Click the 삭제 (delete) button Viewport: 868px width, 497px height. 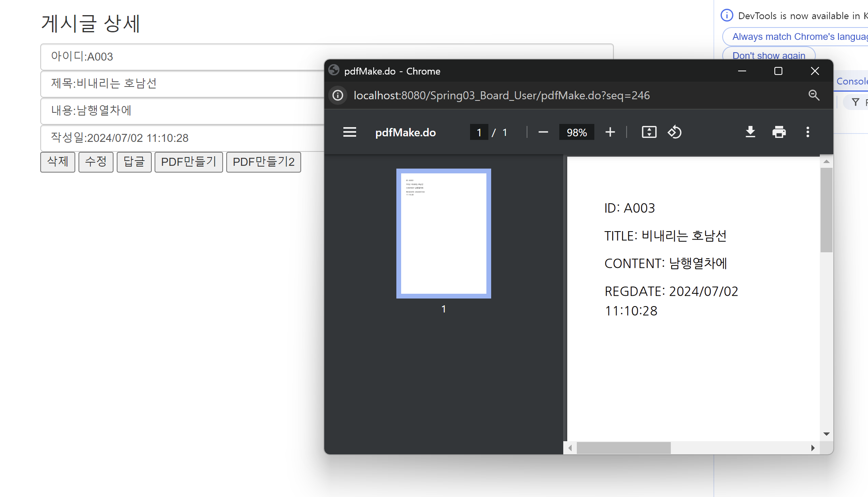point(58,162)
